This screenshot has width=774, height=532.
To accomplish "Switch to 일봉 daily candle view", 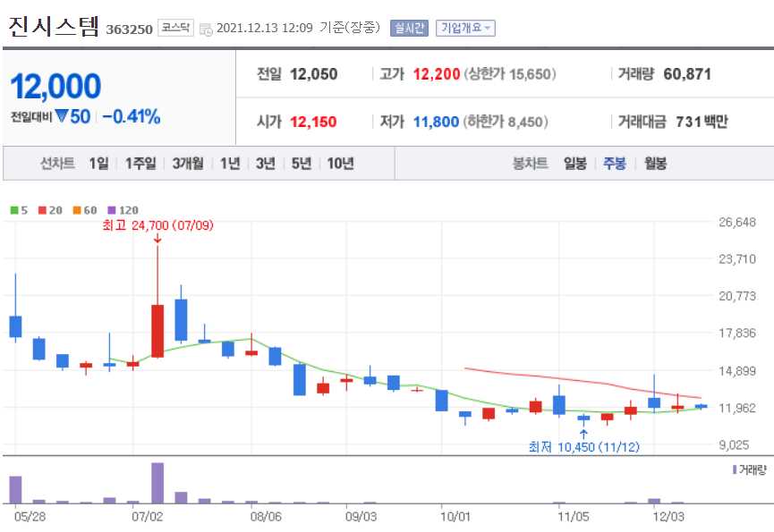I will [x=575, y=164].
